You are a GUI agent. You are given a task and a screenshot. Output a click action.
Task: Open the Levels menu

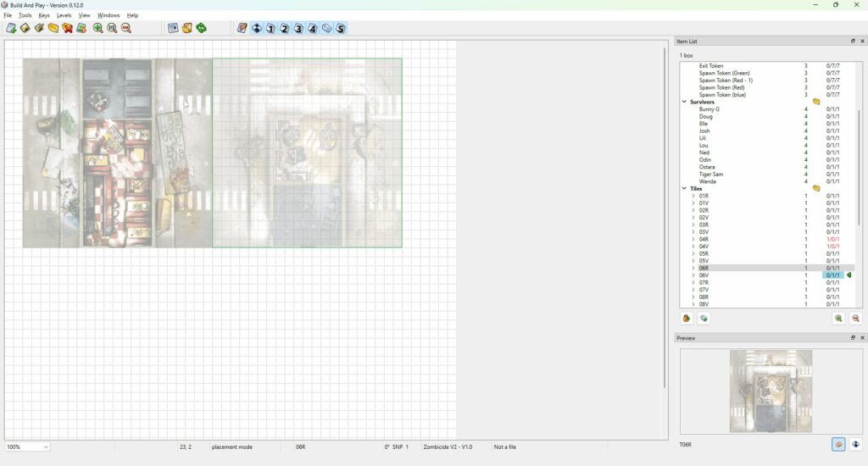[64, 15]
